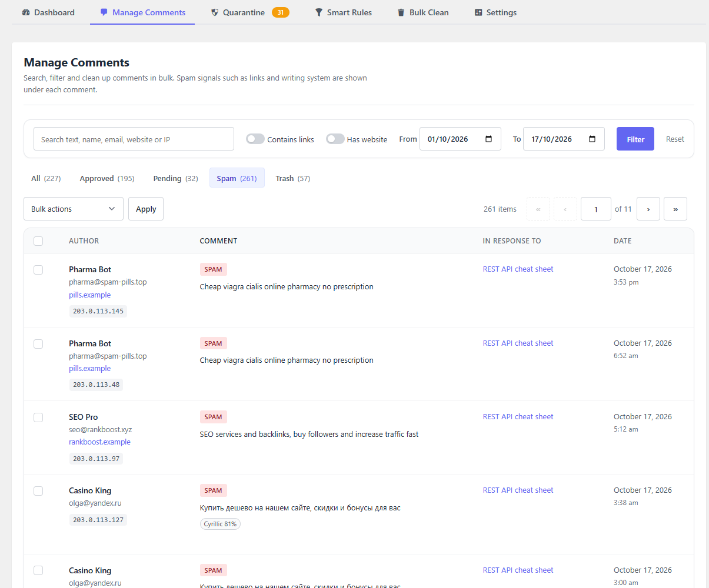Screen dimensions: 709x588
Task: Open REST API cheat sheet link at 6:52 am row
Action: tap(518, 343)
